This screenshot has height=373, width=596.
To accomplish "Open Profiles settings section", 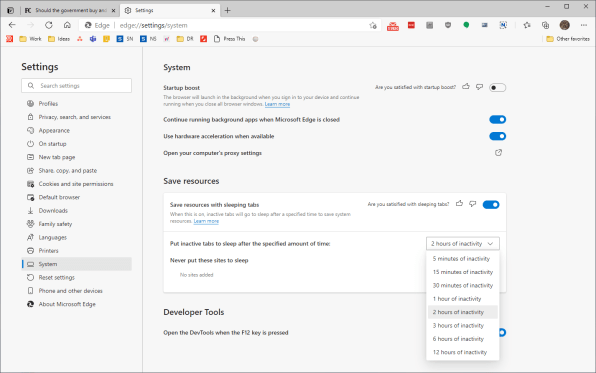I will 76,103.
